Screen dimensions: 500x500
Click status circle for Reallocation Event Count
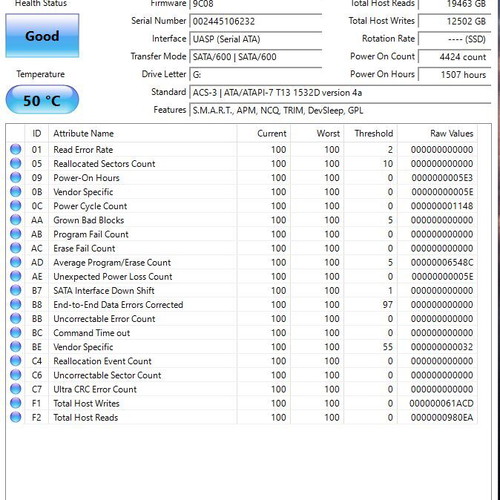[15, 361]
